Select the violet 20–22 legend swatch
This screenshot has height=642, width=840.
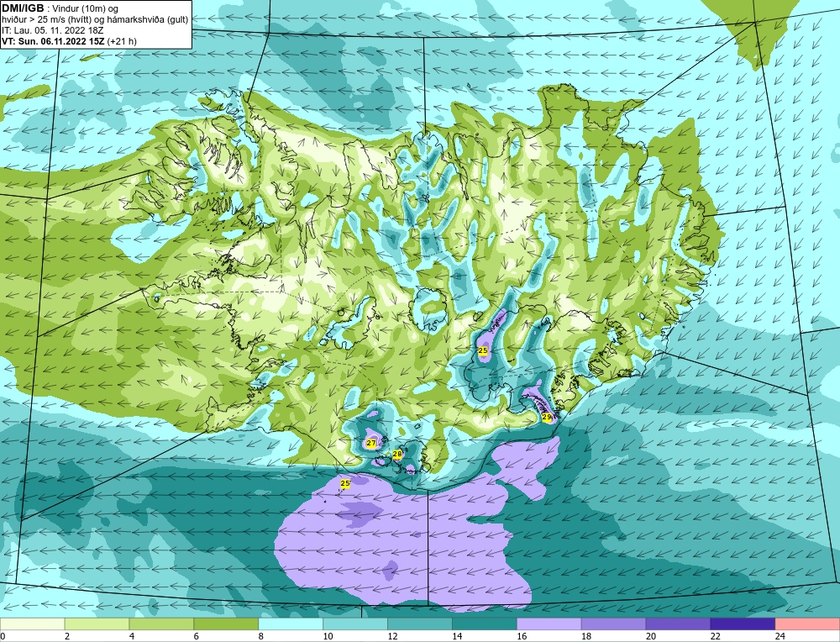[678, 624]
